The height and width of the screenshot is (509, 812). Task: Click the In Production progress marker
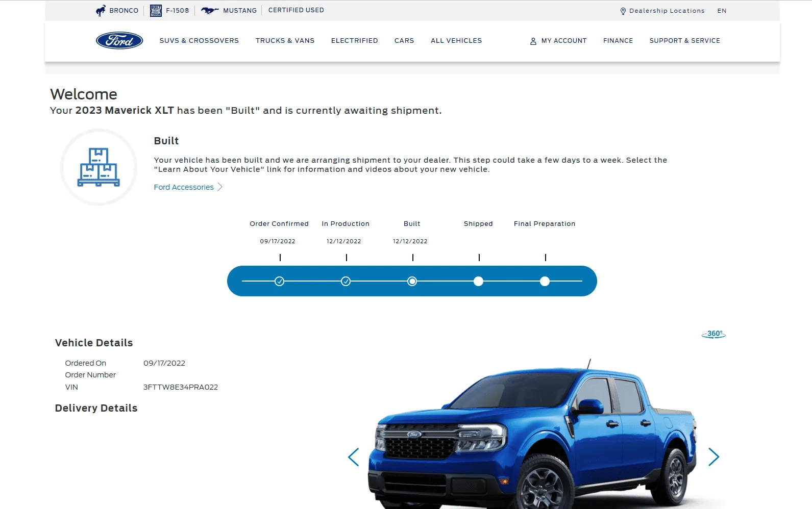click(x=346, y=281)
